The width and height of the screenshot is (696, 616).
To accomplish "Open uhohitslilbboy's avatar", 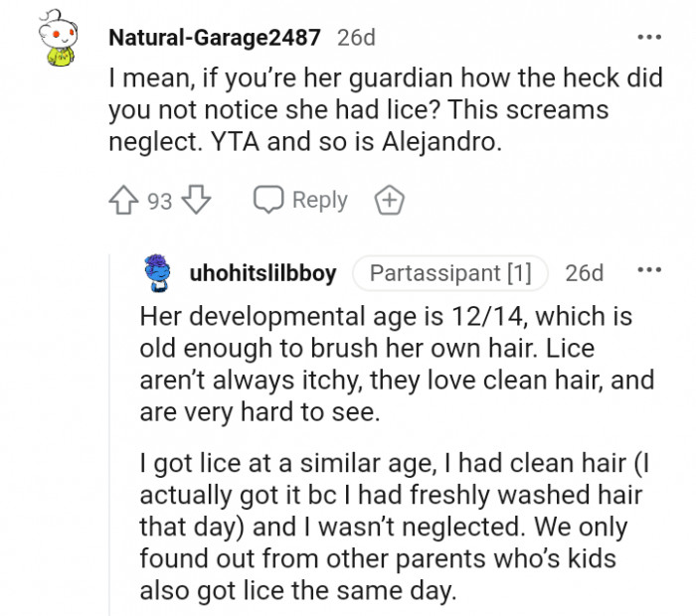I will click(x=157, y=272).
